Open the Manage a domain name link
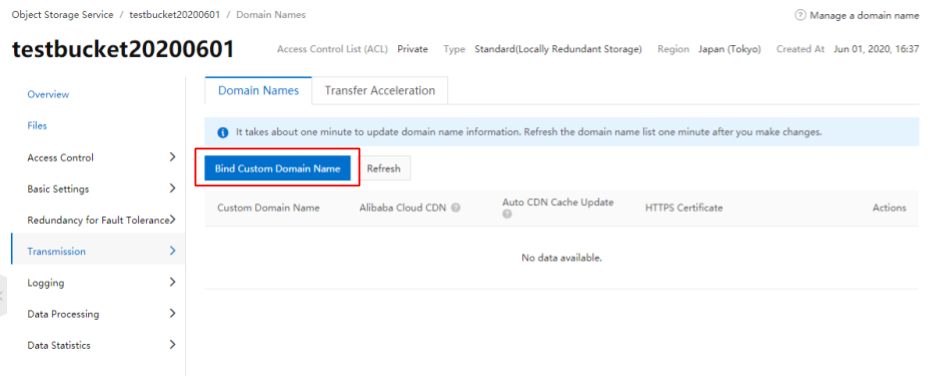Viewport: 933px width, 385px height. [865, 15]
